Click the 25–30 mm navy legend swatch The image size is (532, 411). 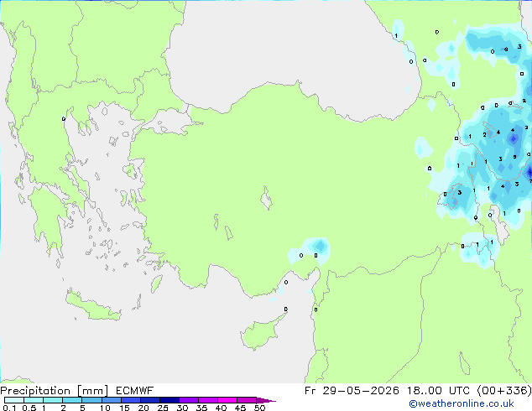169,400
